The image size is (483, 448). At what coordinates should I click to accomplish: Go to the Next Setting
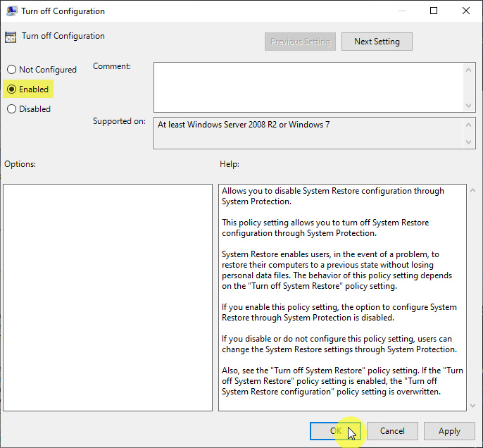click(377, 42)
